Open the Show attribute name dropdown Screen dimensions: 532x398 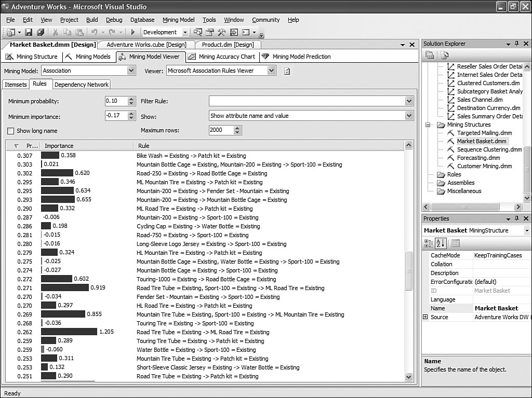point(409,116)
